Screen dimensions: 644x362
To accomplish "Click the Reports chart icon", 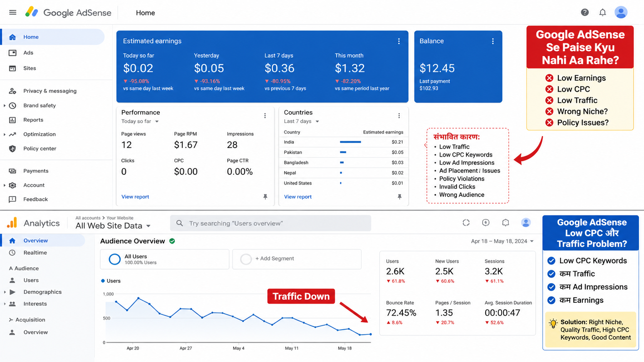I will (x=12, y=120).
